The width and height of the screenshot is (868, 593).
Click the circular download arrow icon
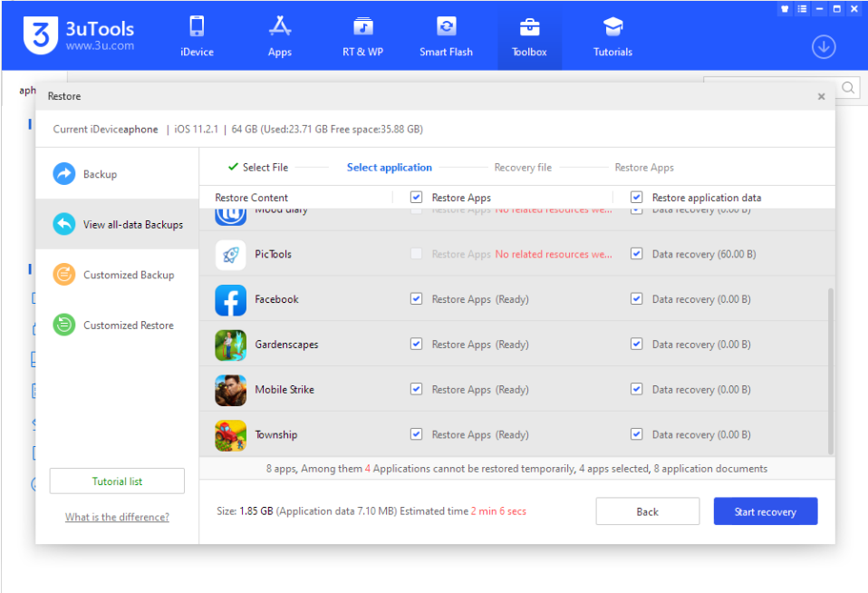point(823,46)
